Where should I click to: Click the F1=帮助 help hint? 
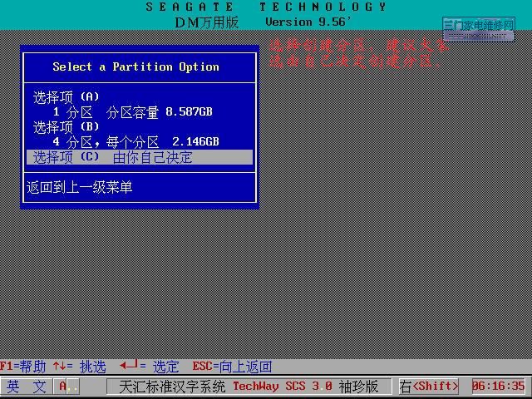click(x=23, y=367)
